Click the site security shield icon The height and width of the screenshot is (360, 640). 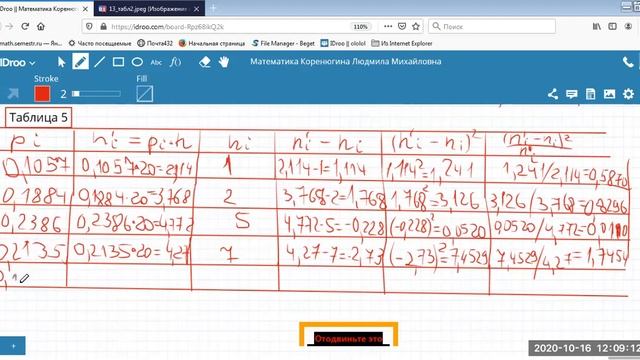[89, 27]
